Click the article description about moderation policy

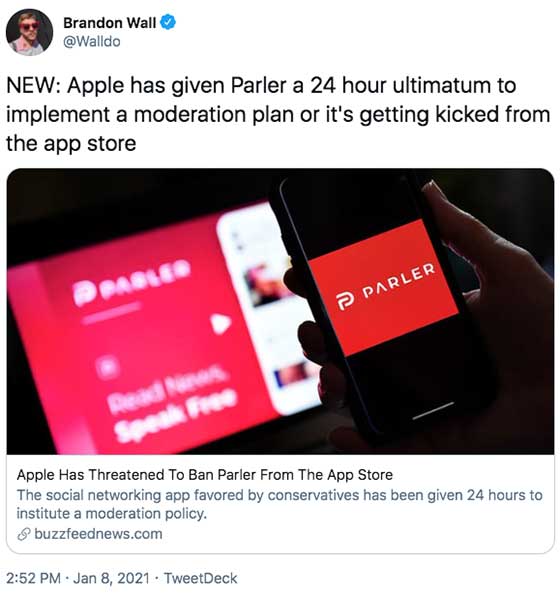(280, 504)
